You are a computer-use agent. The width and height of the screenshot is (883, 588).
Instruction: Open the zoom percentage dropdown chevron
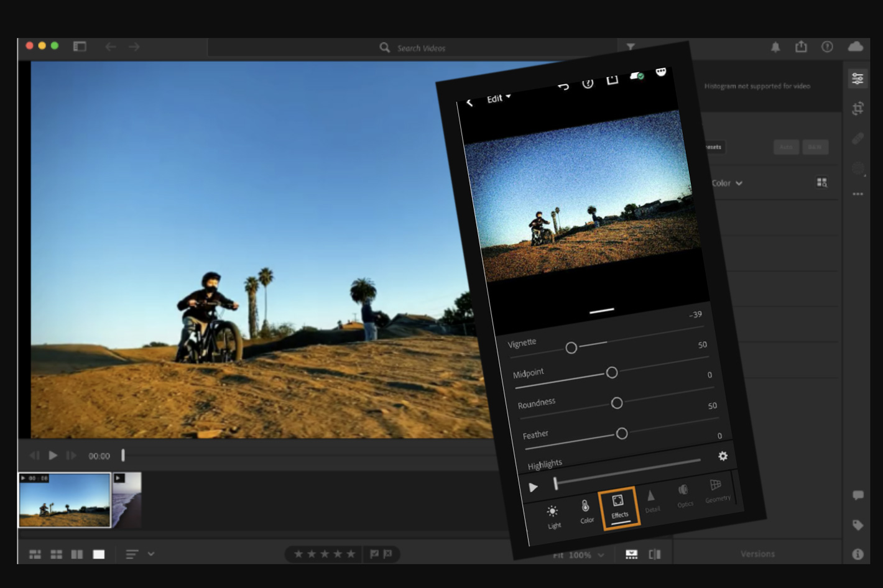click(601, 555)
